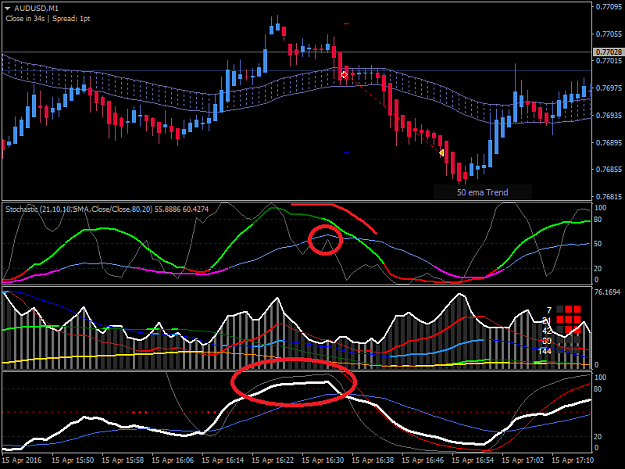This screenshot has height=469, width=625.
Task: Click the '15 Apr 2016' date label
Action: point(22,460)
